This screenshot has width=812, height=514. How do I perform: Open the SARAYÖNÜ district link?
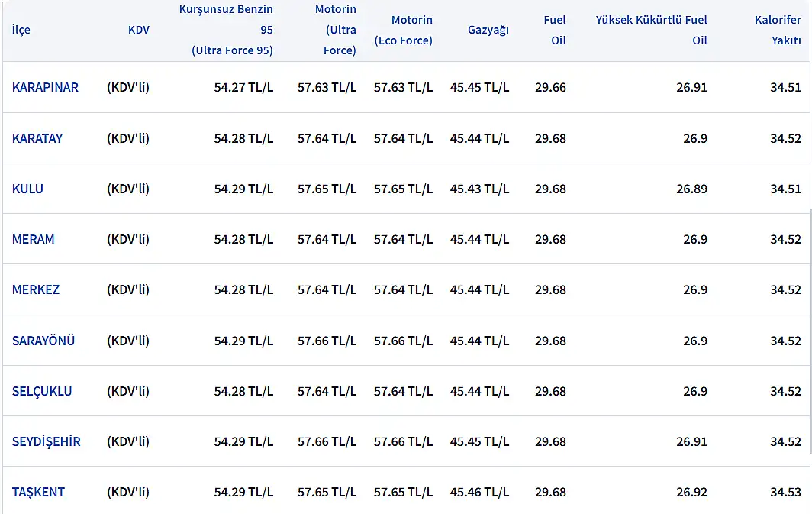pyautogui.click(x=43, y=341)
